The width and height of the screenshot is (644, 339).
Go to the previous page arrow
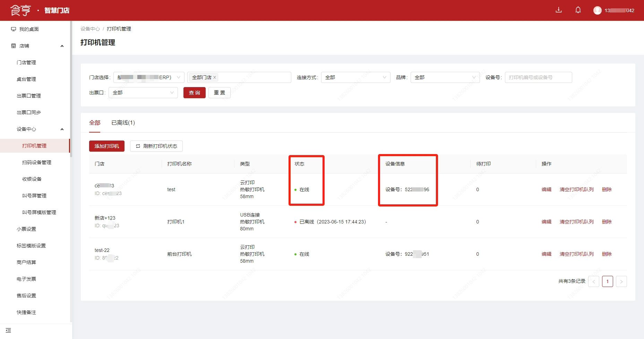point(594,281)
